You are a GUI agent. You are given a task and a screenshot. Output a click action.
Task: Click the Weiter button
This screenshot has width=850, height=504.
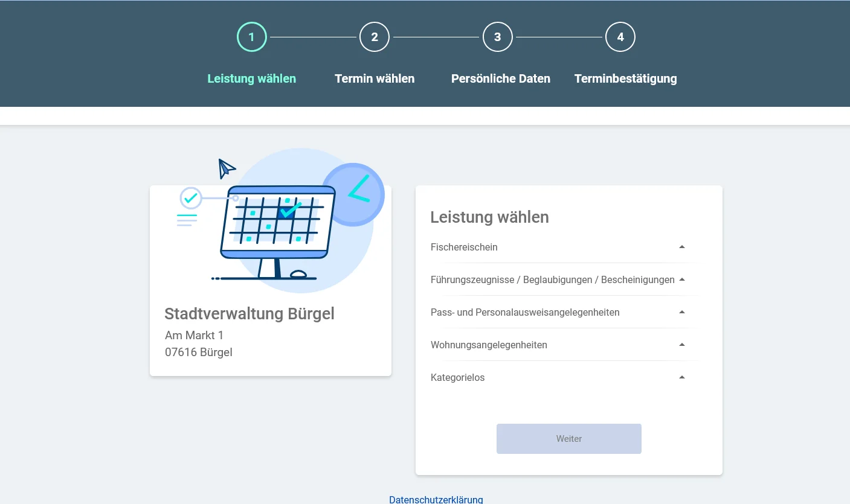[x=569, y=439]
